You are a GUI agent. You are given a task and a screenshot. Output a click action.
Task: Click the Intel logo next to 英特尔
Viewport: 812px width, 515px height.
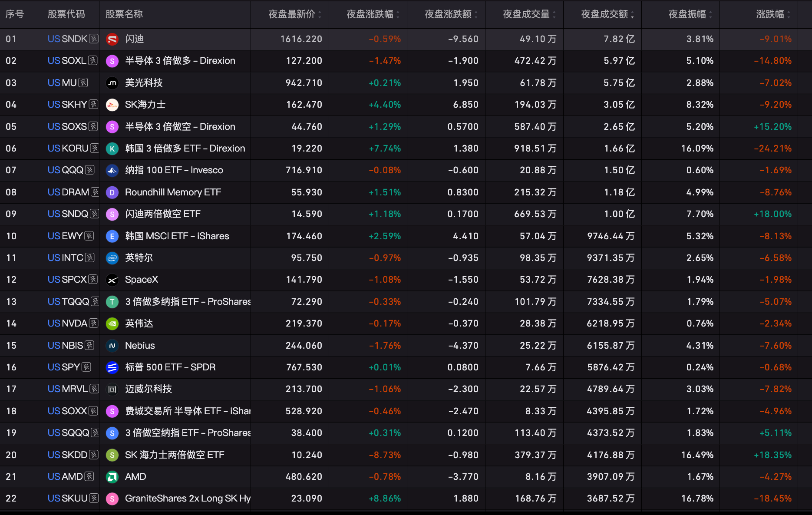112,258
